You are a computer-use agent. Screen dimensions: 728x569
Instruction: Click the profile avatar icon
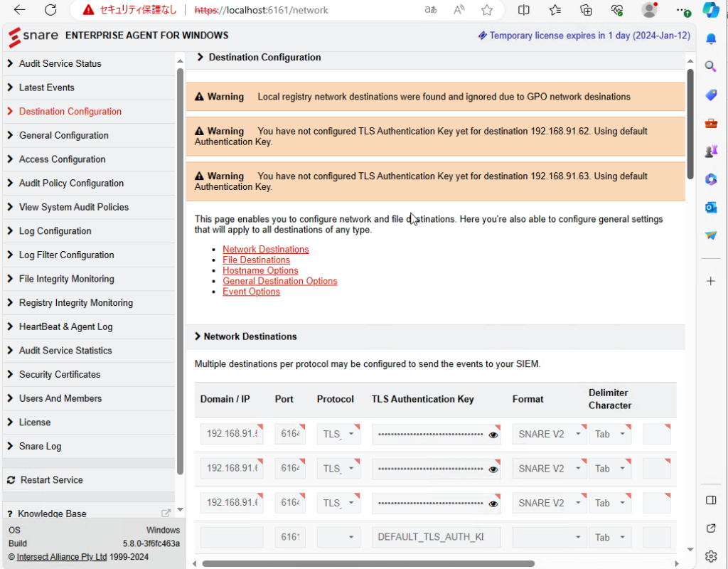[649, 10]
